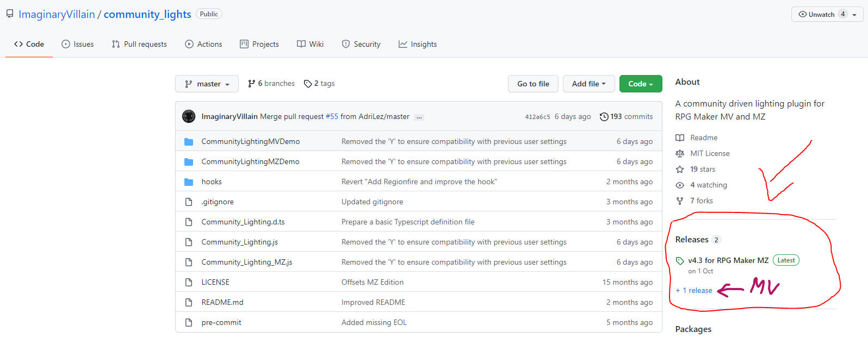Open the 'Improved README' commit message
This screenshot has width=868, height=338.
[373, 302]
